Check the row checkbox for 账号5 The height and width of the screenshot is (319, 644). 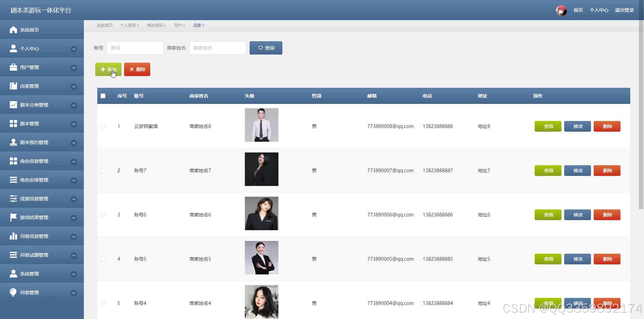(x=103, y=259)
